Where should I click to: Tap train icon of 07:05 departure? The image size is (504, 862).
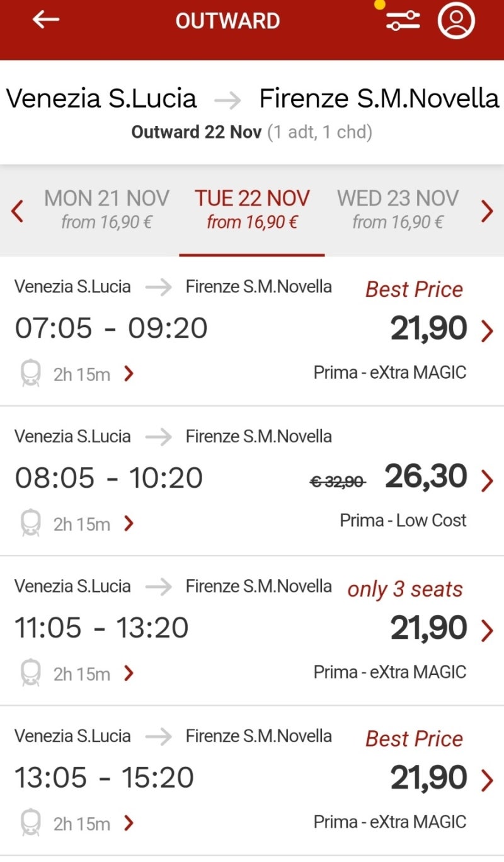click(x=30, y=374)
